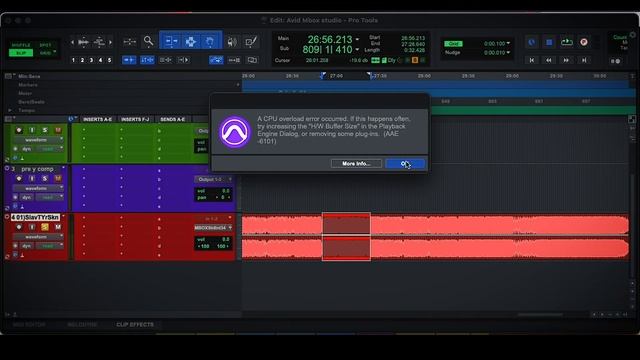Screen dimensions: 640x360
Task: Recall zoom preset 1
Action: click(x=73, y=60)
